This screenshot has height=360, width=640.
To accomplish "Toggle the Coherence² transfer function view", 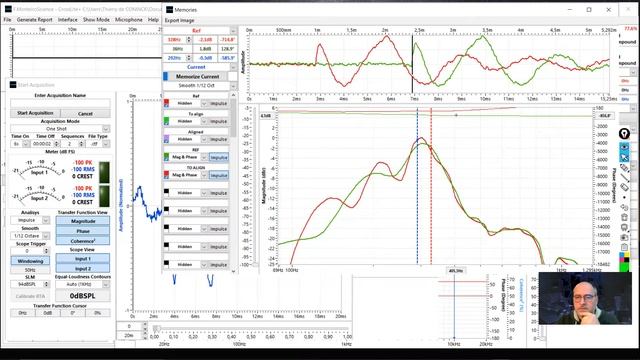I will click(x=83, y=241).
